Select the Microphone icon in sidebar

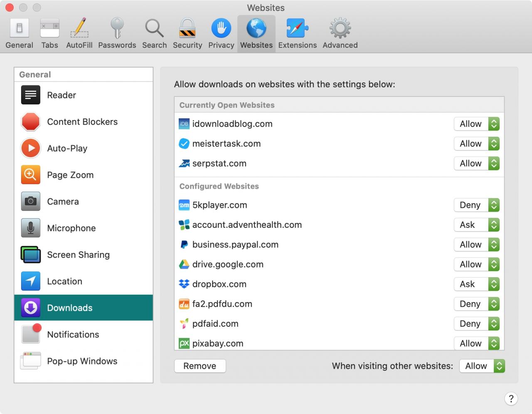30,228
